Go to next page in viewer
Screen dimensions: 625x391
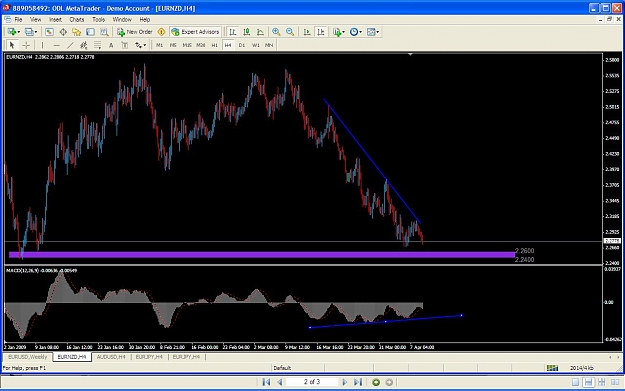pos(345,382)
